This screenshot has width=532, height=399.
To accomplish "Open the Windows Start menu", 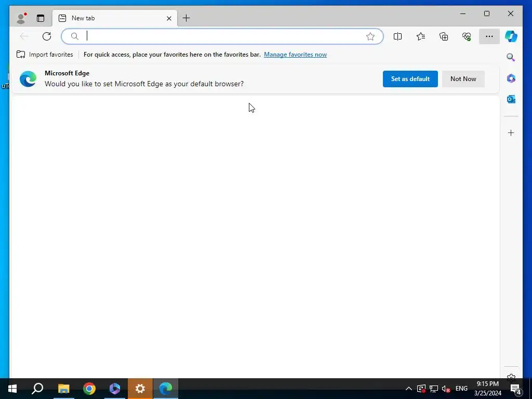I will [x=12, y=389].
